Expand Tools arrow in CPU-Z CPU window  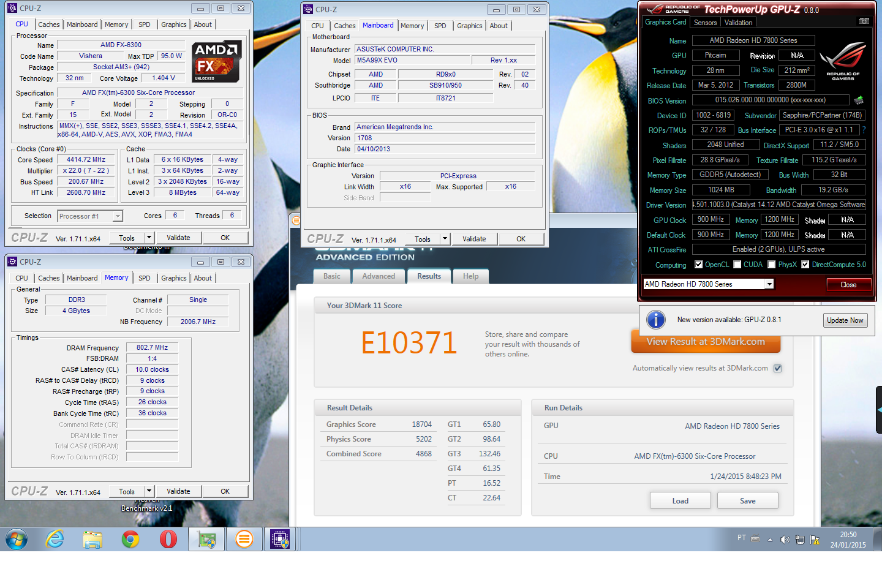(148, 238)
